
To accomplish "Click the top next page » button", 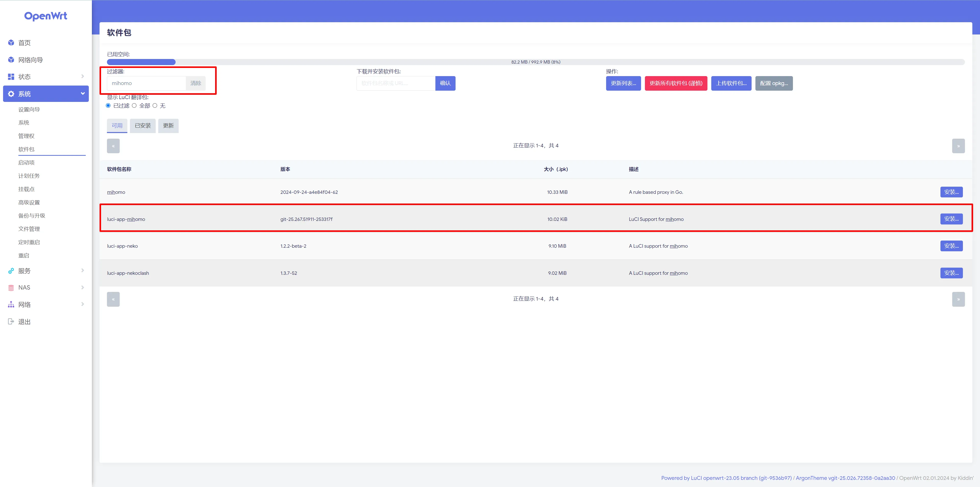I will [958, 146].
